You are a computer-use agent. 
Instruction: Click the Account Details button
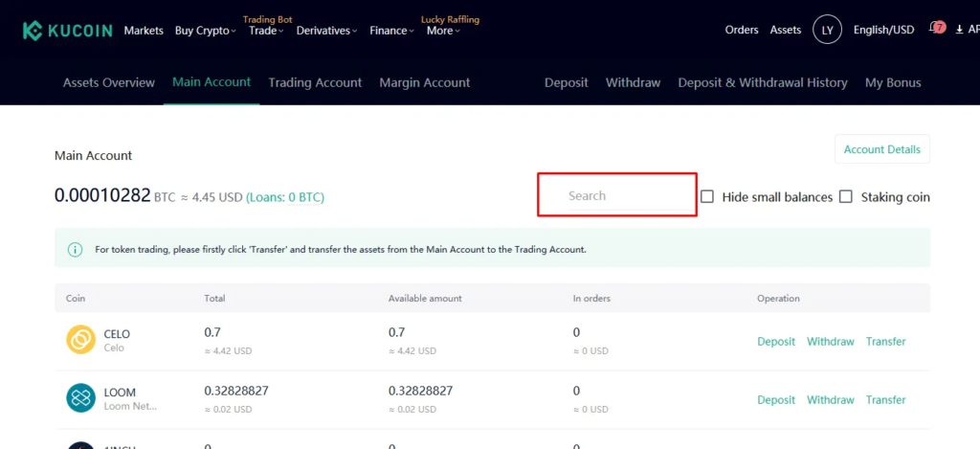point(881,149)
